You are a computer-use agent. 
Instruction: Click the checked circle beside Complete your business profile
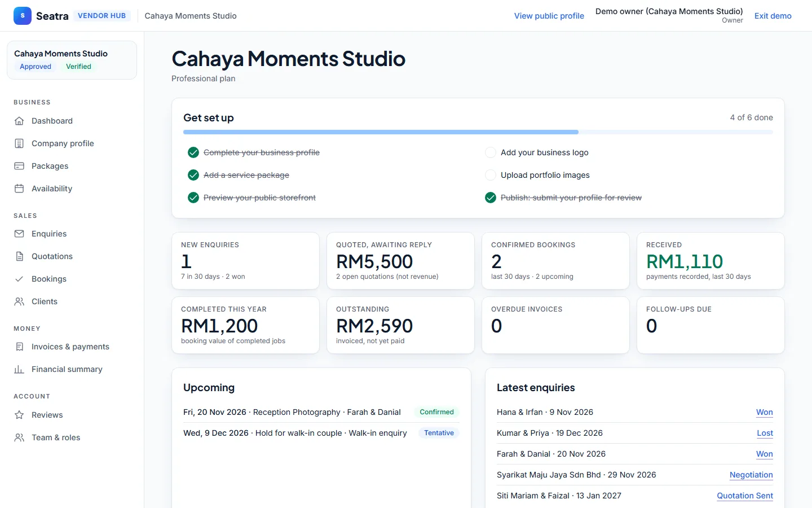point(193,152)
